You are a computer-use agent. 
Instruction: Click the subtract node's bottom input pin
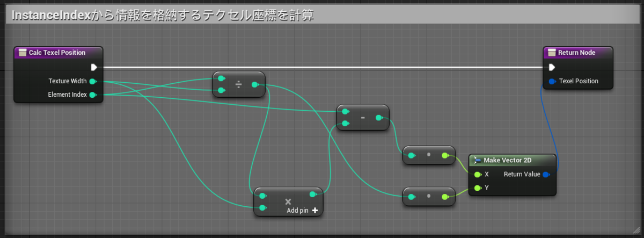(345, 124)
